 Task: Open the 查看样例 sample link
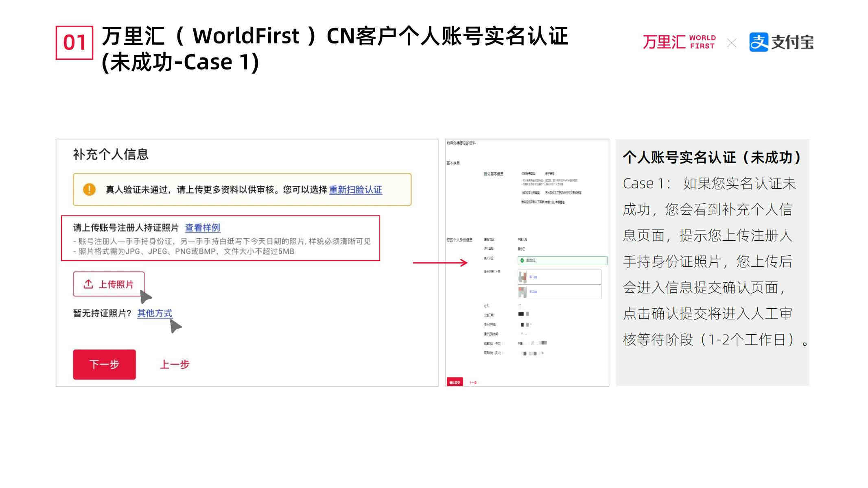point(202,228)
